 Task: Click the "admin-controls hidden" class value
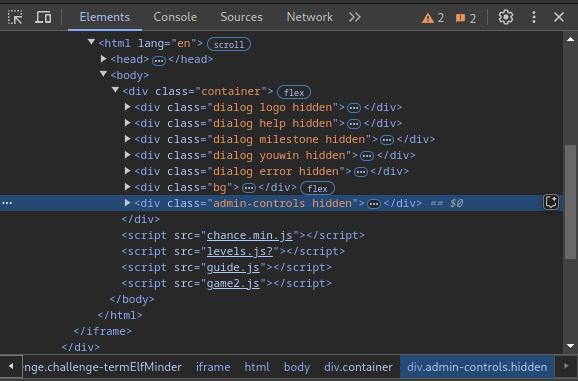click(x=282, y=203)
